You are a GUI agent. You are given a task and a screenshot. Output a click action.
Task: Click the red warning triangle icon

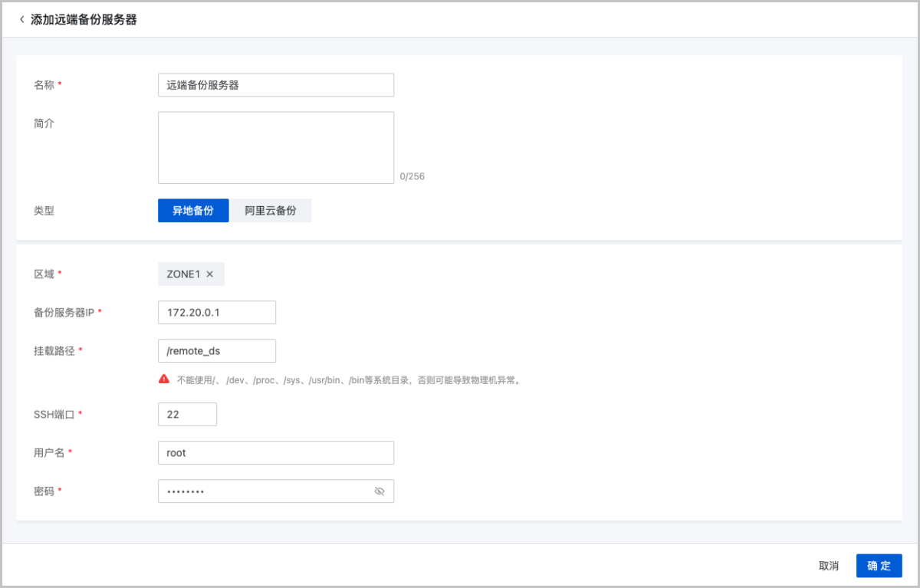(164, 379)
